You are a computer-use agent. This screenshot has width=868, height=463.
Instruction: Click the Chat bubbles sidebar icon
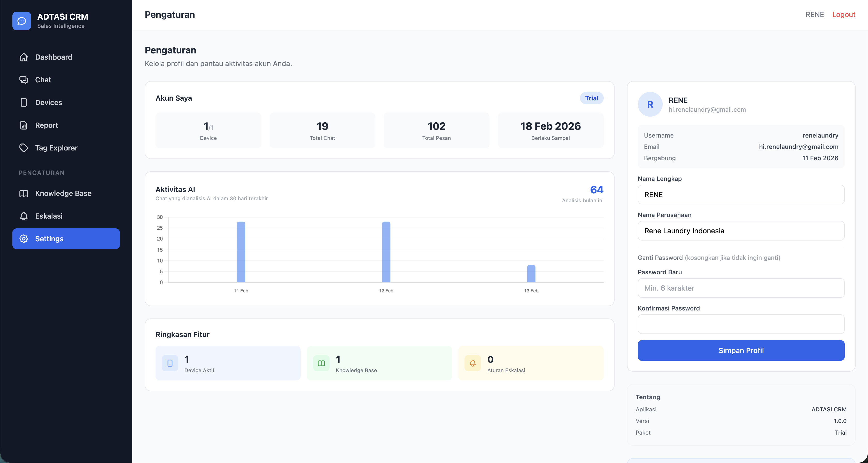point(24,80)
